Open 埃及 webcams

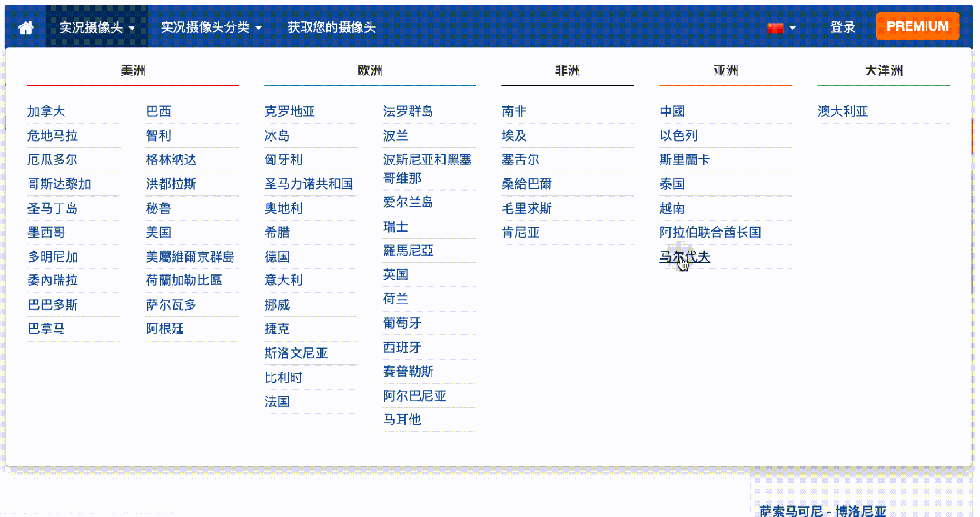[x=514, y=135]
